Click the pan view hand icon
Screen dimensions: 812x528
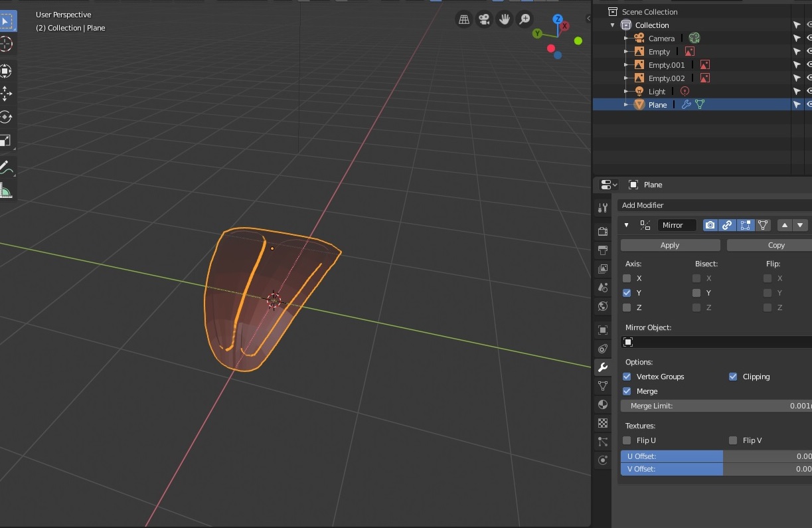click(x=505, y=19)
